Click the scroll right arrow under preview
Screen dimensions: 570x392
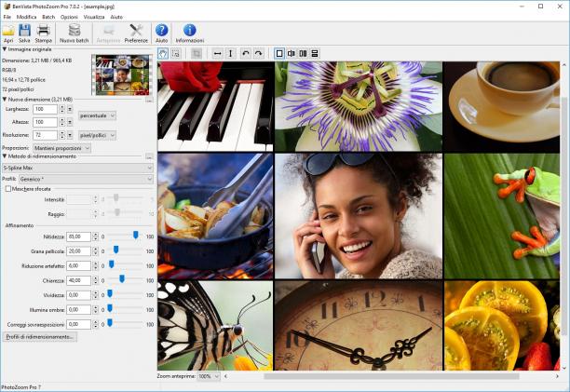557,376
